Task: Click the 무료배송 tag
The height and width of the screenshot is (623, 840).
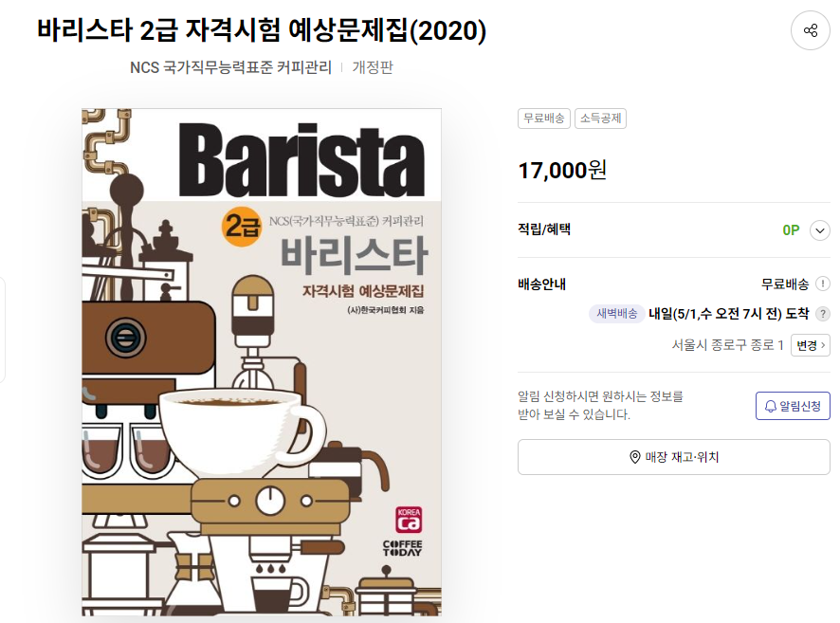Action: click(x=544, y=119)
